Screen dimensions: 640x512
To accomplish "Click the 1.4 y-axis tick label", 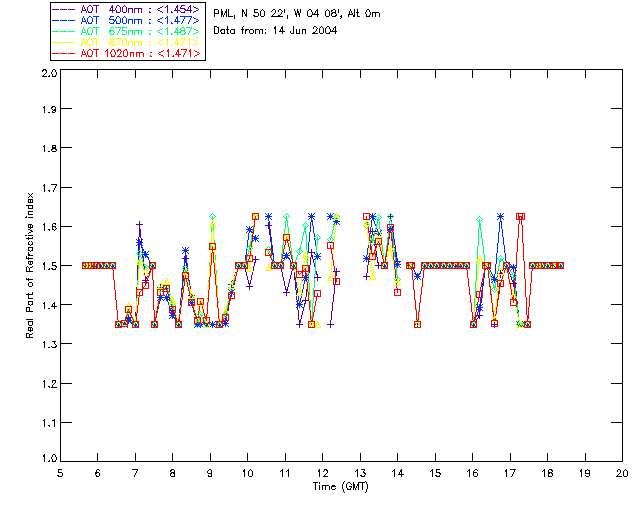I will coord(49,305).
